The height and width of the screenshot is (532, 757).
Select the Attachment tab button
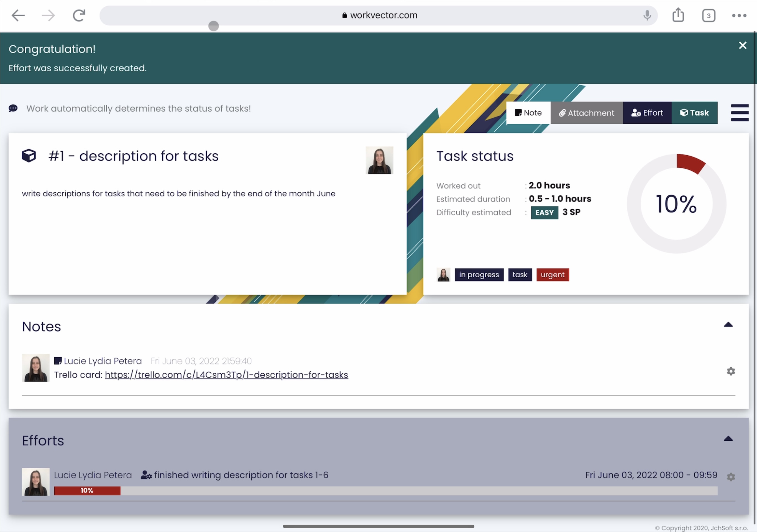587,113
